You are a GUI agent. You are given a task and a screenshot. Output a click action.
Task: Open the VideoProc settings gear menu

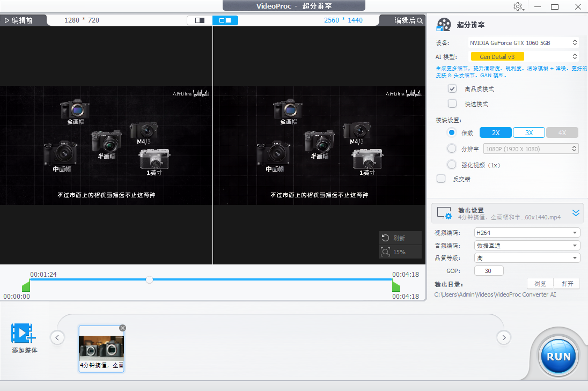tap(518, 6)
